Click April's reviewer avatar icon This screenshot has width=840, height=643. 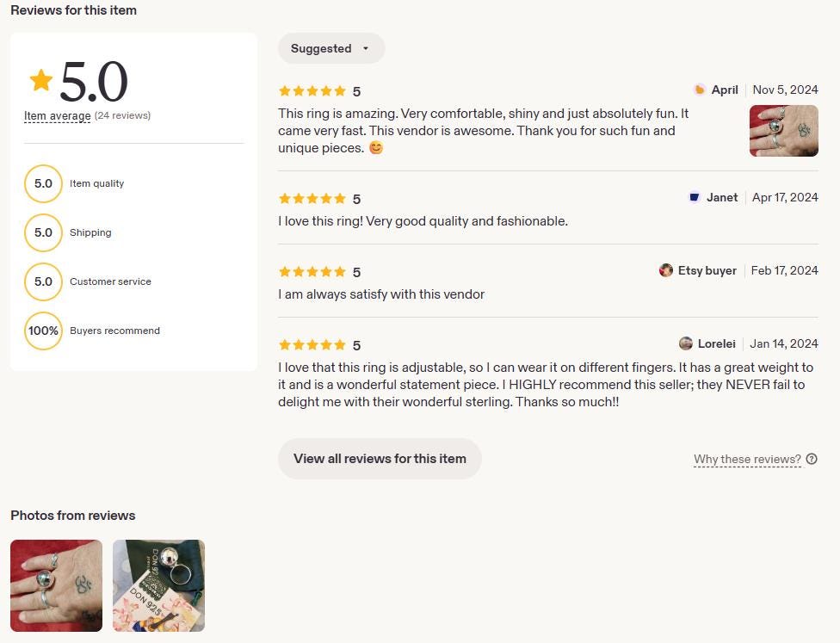[699, 90]
